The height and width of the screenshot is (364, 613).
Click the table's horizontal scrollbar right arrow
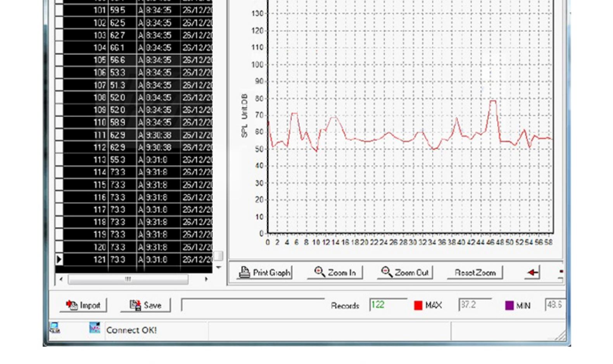[x=206, y=279]
